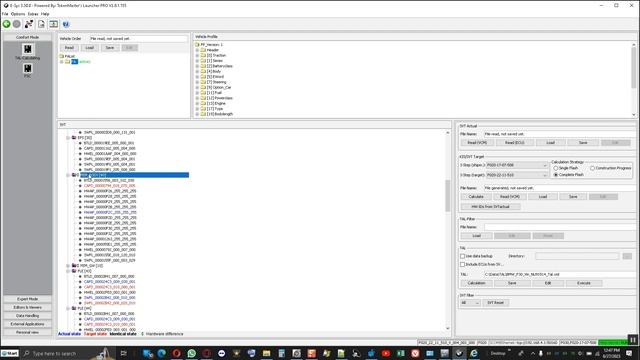The image size is (640, 360).
Task: Collapse the EPS [30] tree node
Action: 68,138
